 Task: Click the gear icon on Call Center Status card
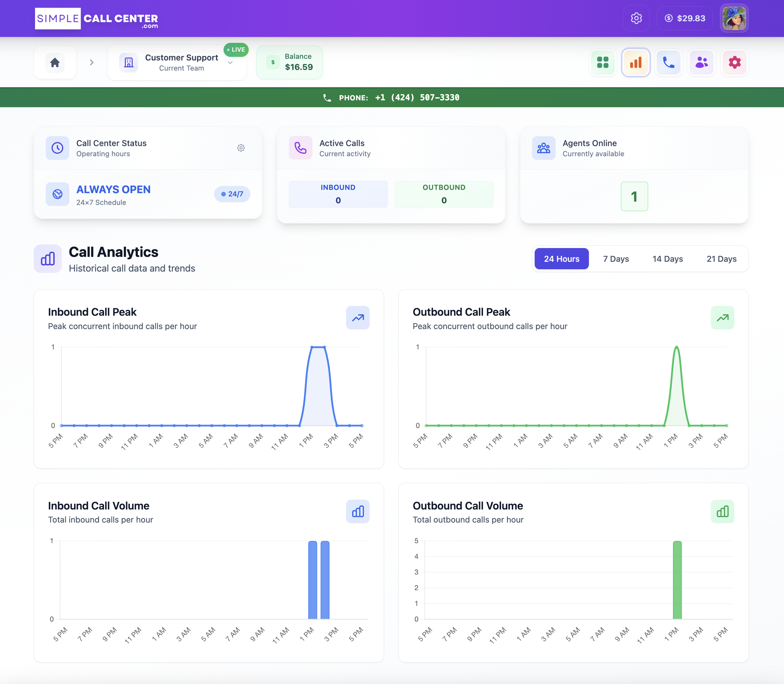pyautogui.click(x=241, y=148)
